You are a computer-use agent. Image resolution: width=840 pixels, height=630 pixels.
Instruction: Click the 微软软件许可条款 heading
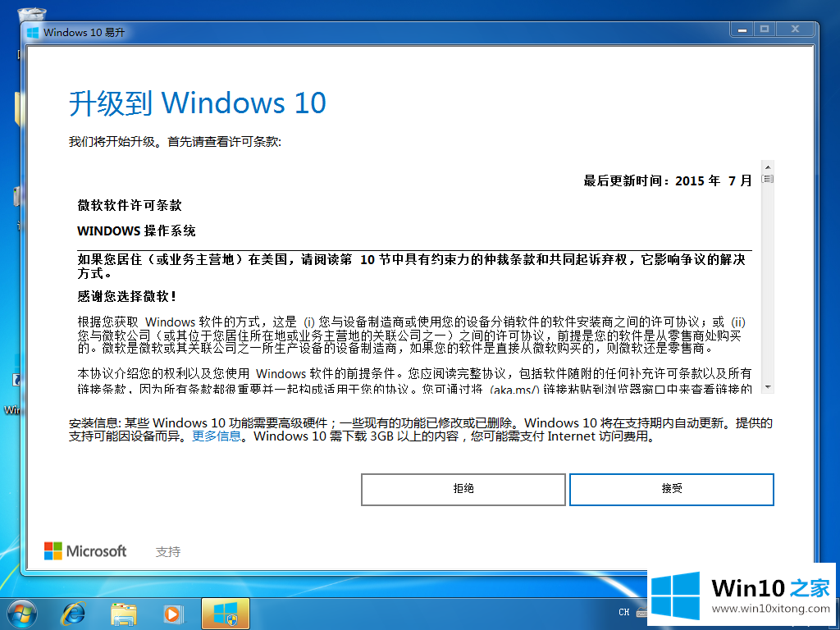(130, 205)
